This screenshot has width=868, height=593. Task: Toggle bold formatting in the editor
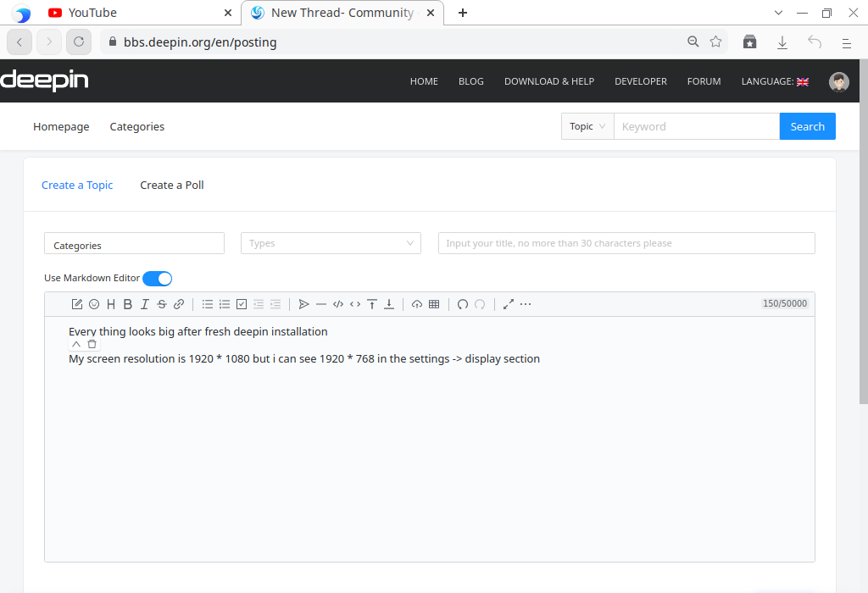point(128,304)
